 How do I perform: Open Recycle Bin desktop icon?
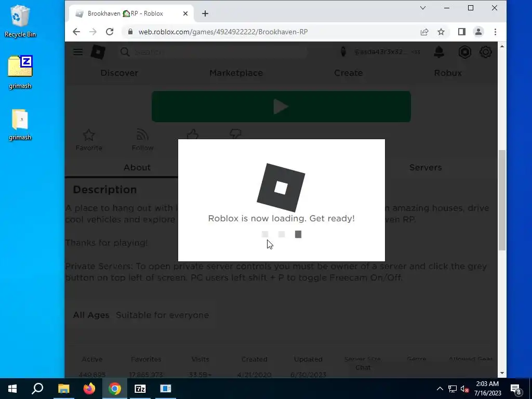click(20, 21)
